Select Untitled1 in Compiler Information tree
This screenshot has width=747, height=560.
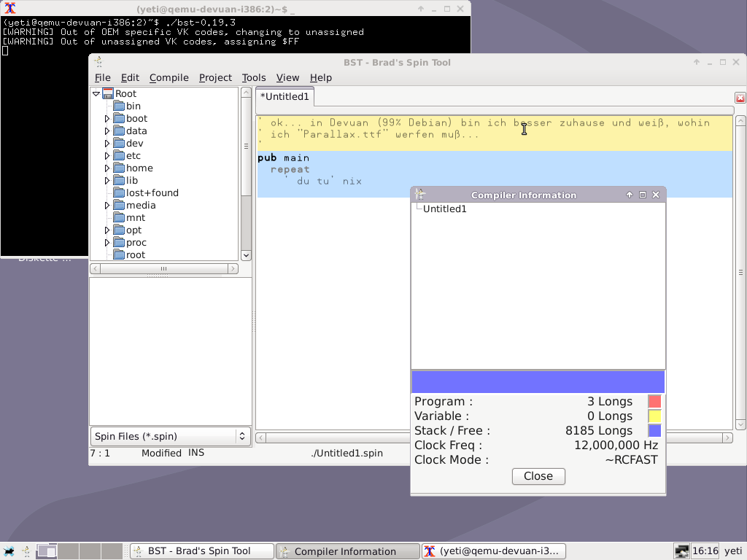point(444,209)
